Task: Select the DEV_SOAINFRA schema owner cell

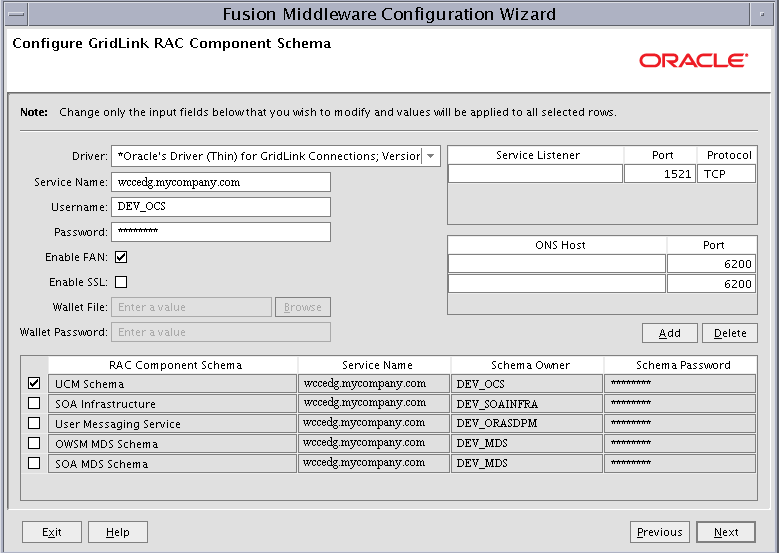Action: [x=527, y=403]
